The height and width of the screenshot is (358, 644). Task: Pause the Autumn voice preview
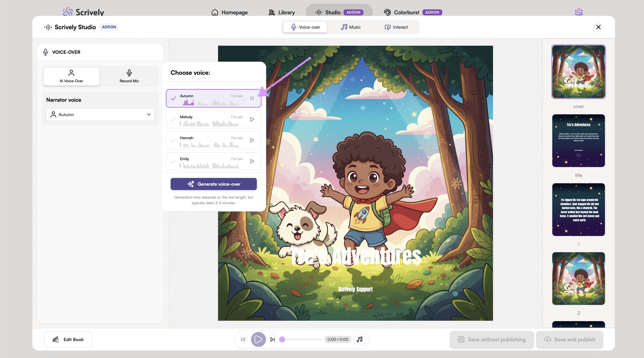252,99
